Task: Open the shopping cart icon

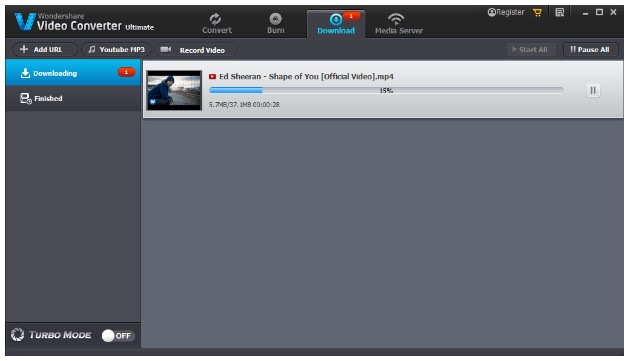Action: tap(537, 12)
